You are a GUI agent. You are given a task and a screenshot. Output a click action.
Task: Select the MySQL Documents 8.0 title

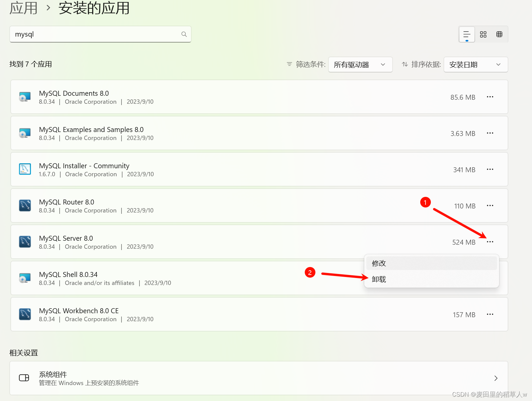[x=74, y=93]
